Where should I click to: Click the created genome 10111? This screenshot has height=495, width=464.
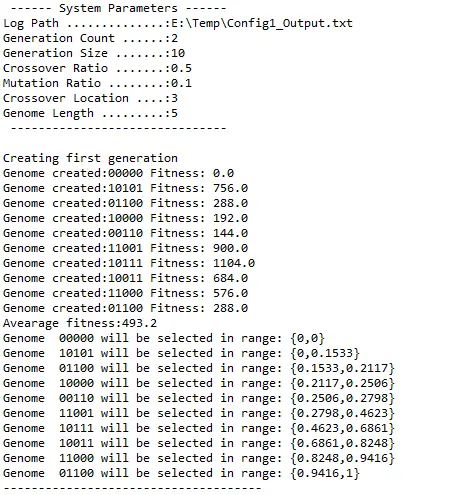coord(125,263)
